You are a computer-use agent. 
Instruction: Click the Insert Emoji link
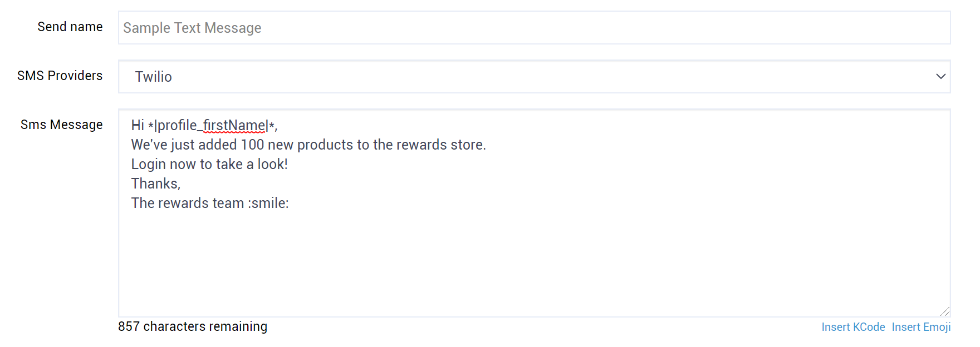pyautogui.click(x=921, y=327)
